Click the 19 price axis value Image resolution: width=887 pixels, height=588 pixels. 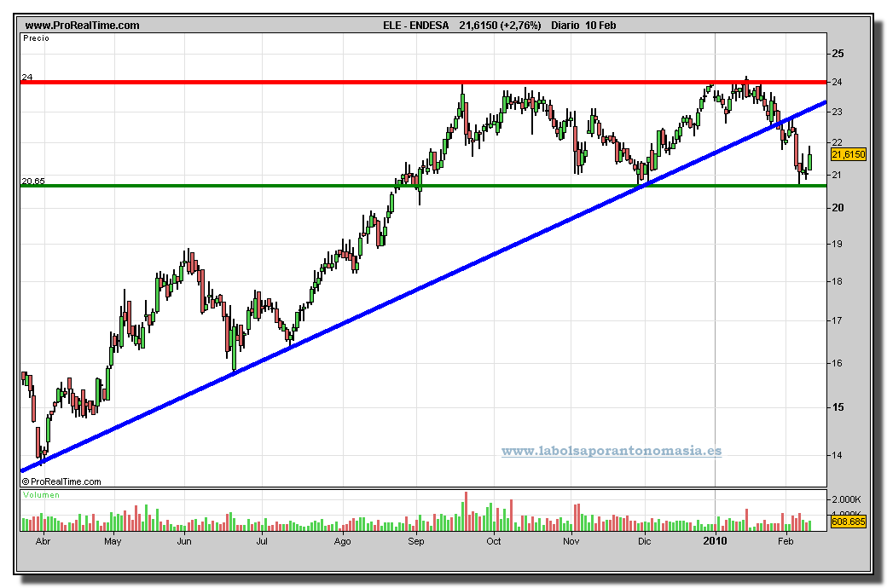[837, 245]
